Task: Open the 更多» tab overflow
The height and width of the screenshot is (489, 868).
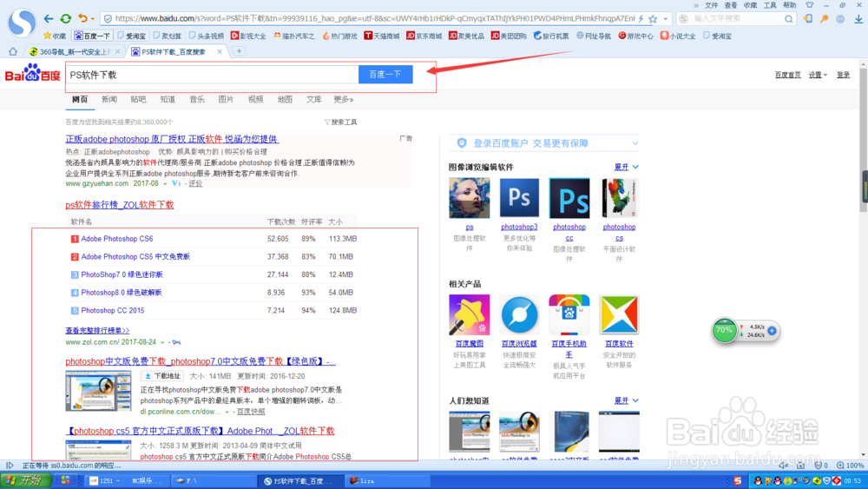Action: (x=343, y=99)
